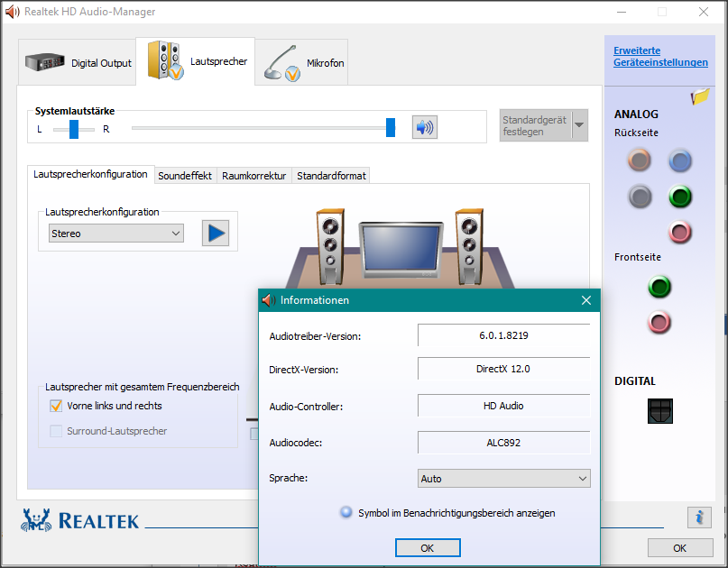The height and width of the screenshot is (568, 728).
Task: Click the 'DIGITAL' heading text
Action: 635,381
